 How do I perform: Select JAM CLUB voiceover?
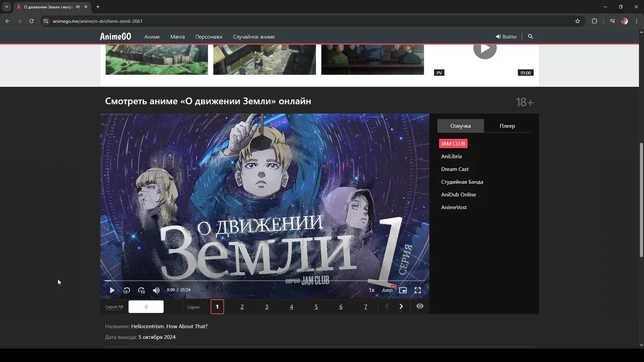(453, 144)
